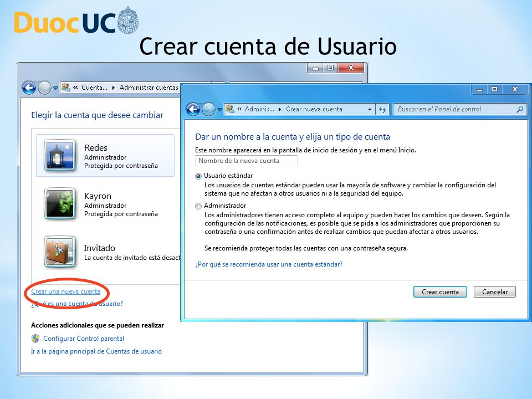The width and height of the screenshot is (532, 399).
Task: Go back in Crear nueva cuenta window
Action: pos(193,109)
